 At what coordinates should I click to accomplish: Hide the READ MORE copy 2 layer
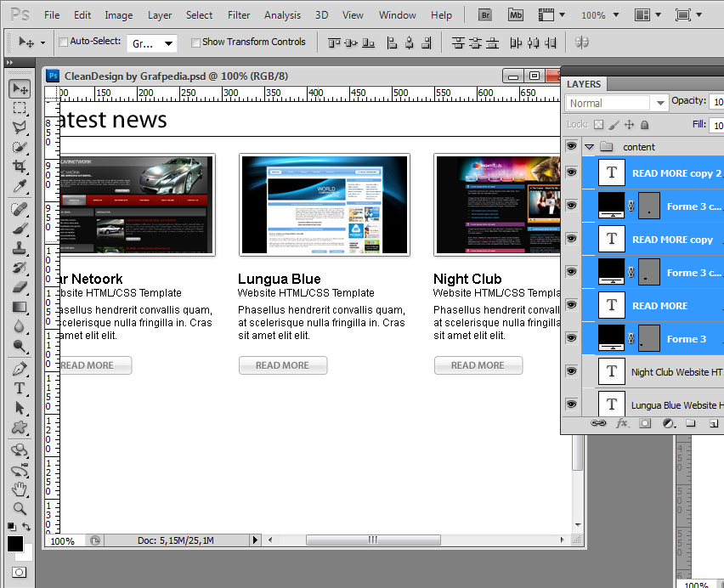pyautogui.click(x=572, y=172)
